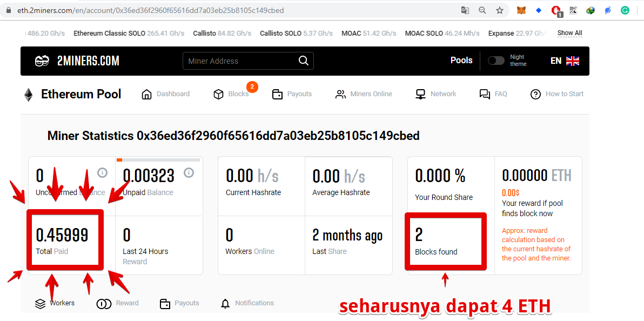Click the Notifications bell icon
This screenshot has width=644, height=321.
pos(225,304)
